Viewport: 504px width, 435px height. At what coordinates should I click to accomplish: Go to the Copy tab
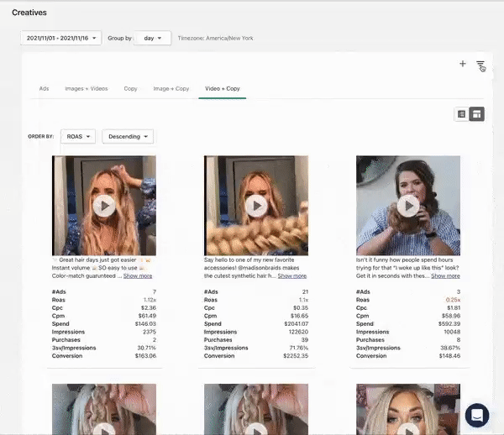click(x=130, y=88)
